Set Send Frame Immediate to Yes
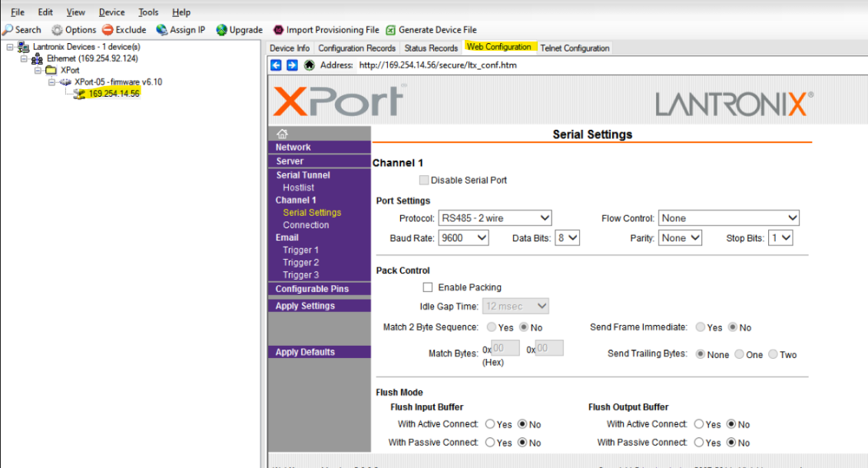The image size is (868, 468). [701, 327]
